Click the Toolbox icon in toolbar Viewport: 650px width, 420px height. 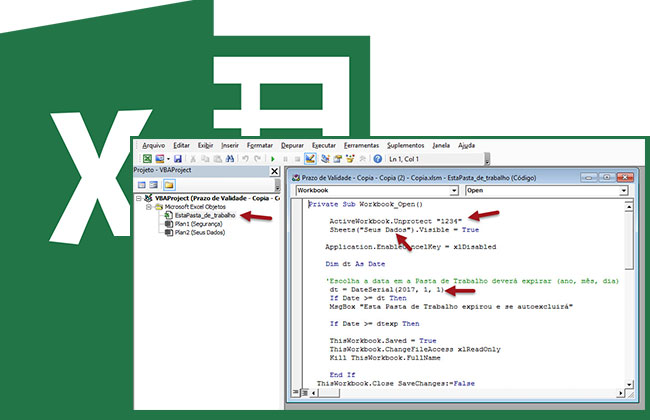pyautogui.click(x=363, y=159)
